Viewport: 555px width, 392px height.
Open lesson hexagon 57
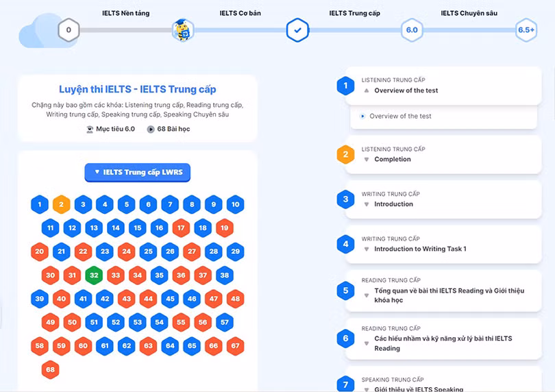[x=225, y=322]
